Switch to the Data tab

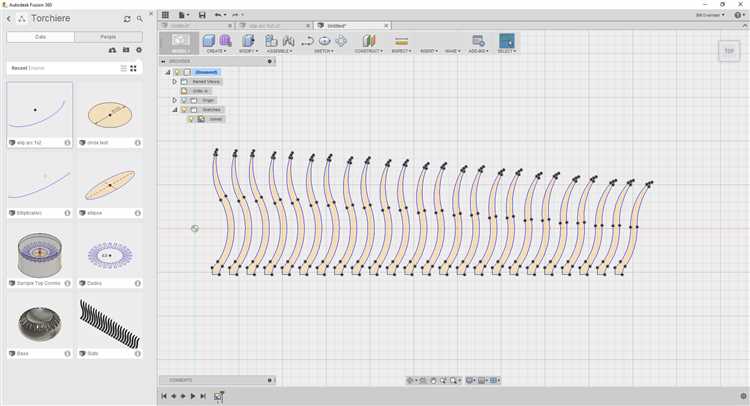coord(41,37)
